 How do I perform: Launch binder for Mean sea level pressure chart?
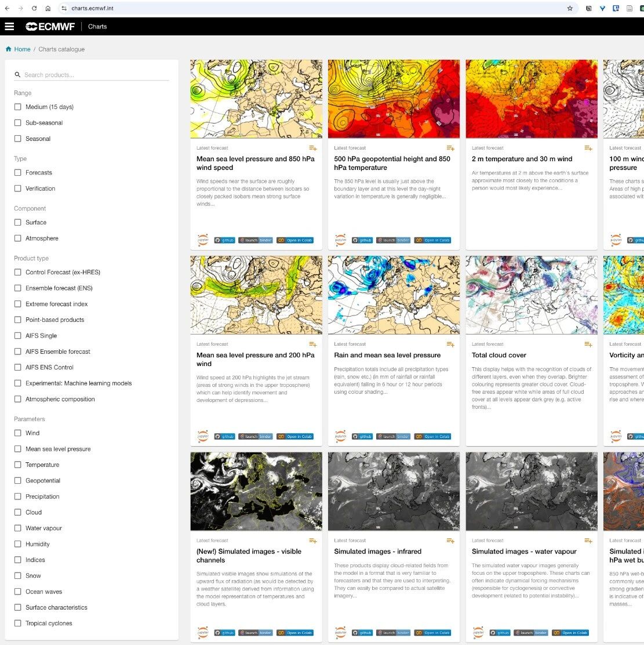tap(254, 240)
